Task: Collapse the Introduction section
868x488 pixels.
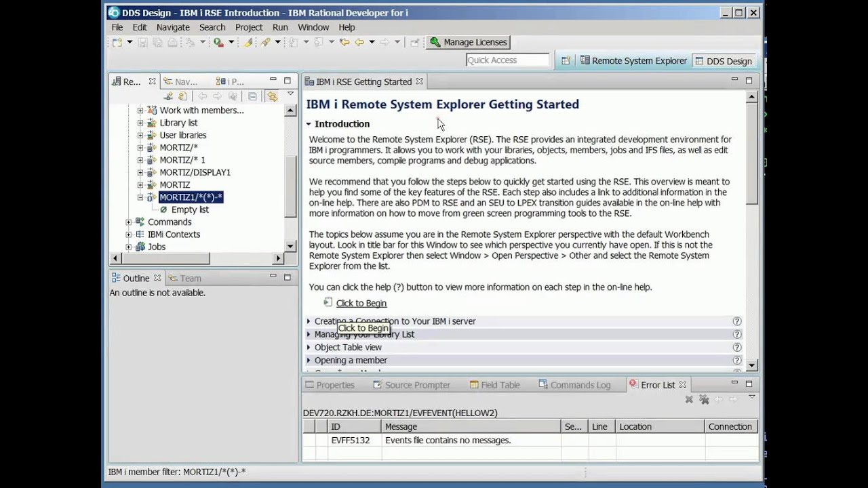Action: 309,124
